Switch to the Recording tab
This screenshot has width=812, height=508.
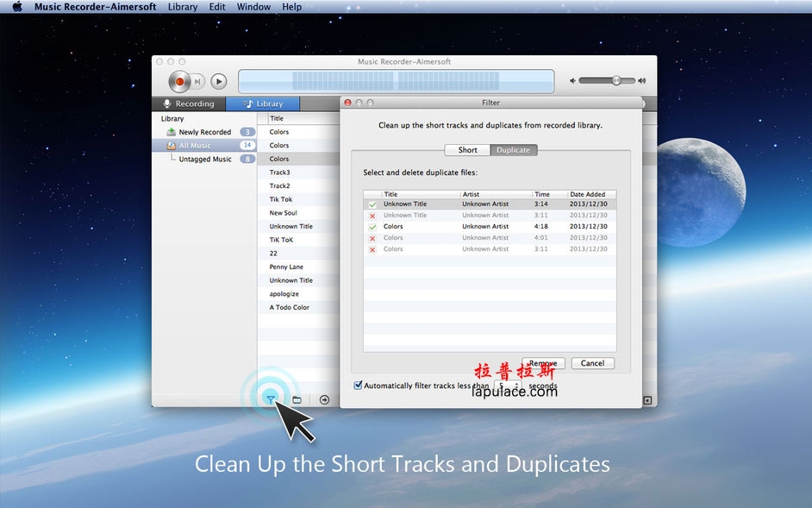pos(189,103)
